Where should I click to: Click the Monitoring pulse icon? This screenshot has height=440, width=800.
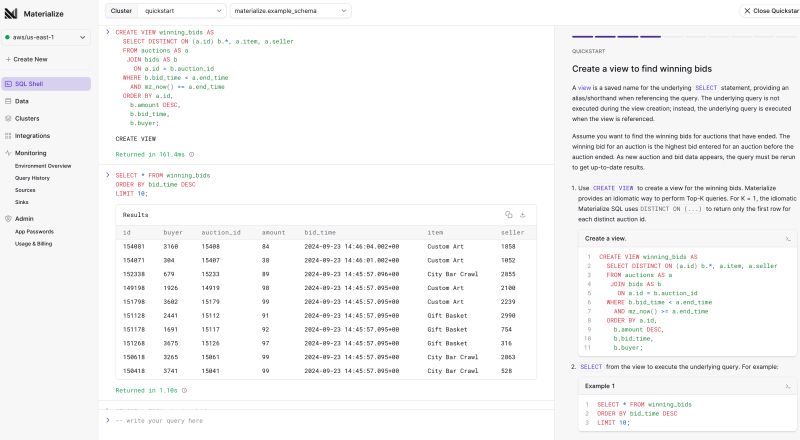pos(8,153)
